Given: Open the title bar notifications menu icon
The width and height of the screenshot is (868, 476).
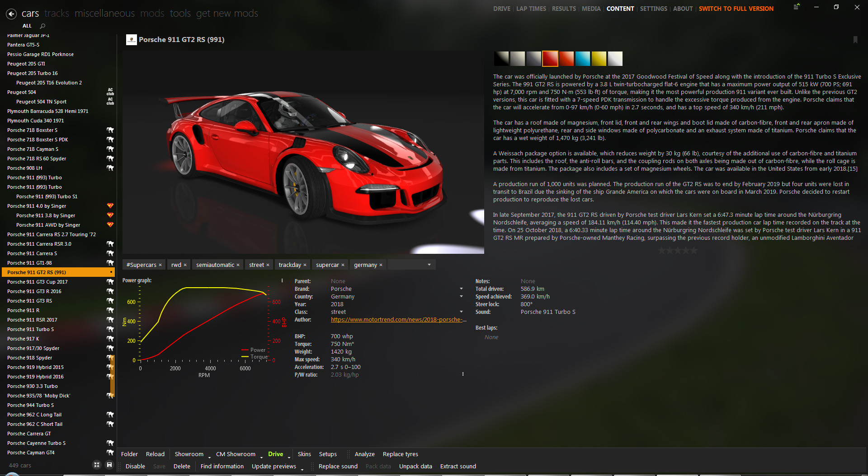Looking at the screenshot, I should [797, 7].
